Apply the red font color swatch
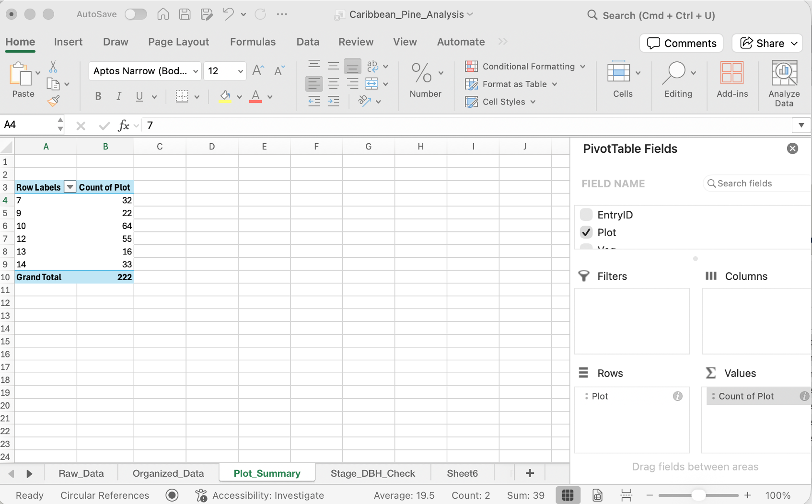The height and width of the screenshot is (504, 812). 255,97
